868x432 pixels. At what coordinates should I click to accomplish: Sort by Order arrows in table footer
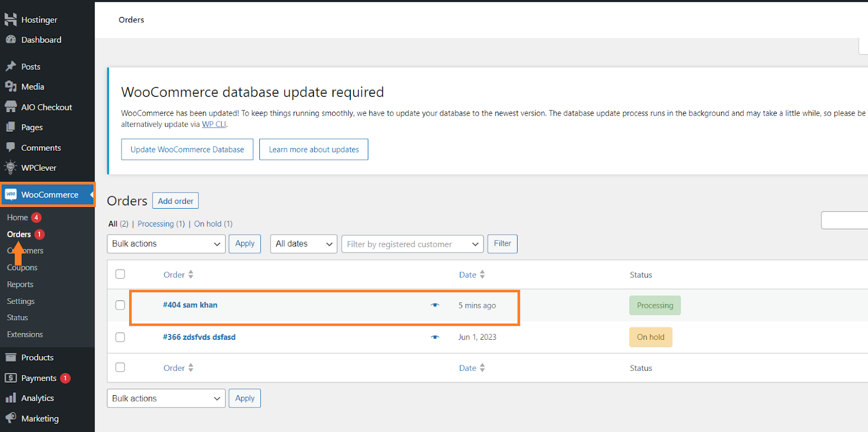pyautogui.click(x=190, y=368)
